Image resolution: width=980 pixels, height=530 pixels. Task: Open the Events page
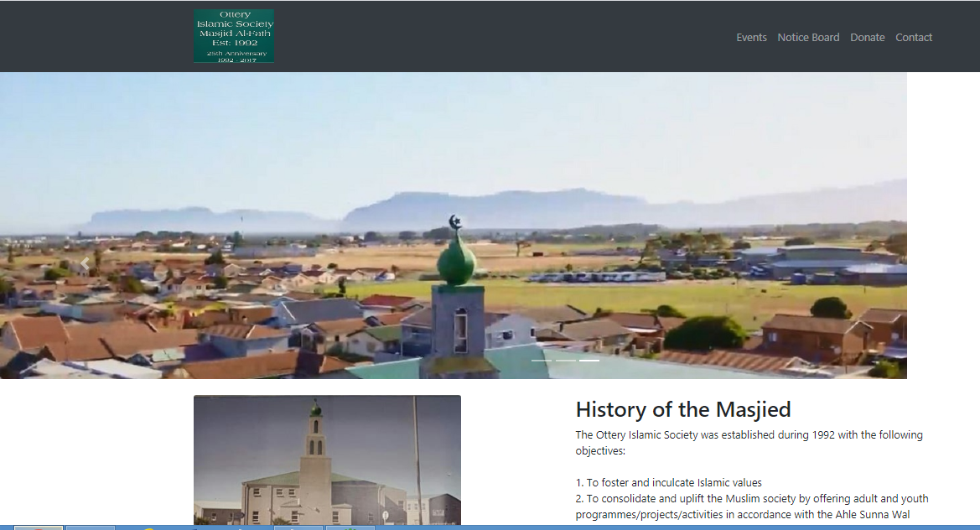point(751,38)
